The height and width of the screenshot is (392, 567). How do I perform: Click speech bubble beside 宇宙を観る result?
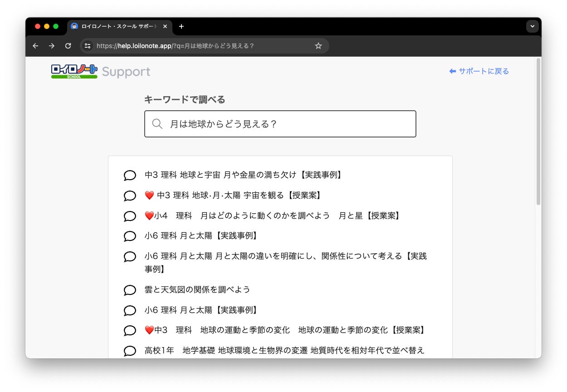coord(130,196)
